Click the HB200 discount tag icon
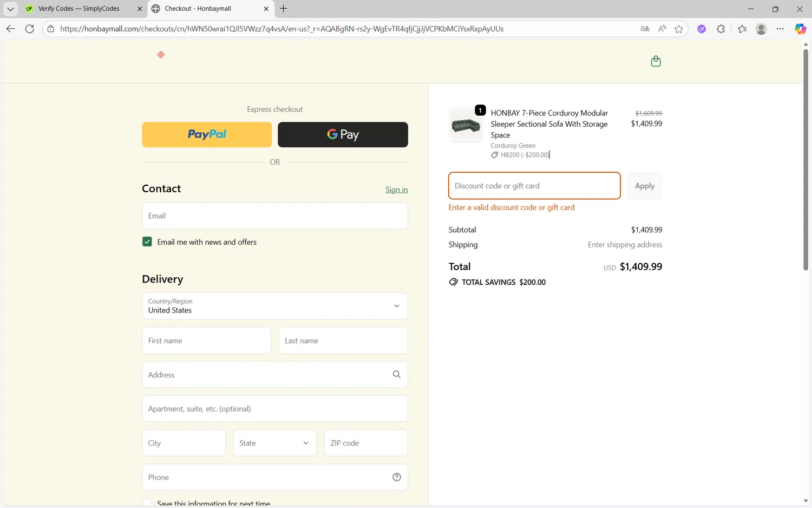812x508 pixels. pos(494,155)
